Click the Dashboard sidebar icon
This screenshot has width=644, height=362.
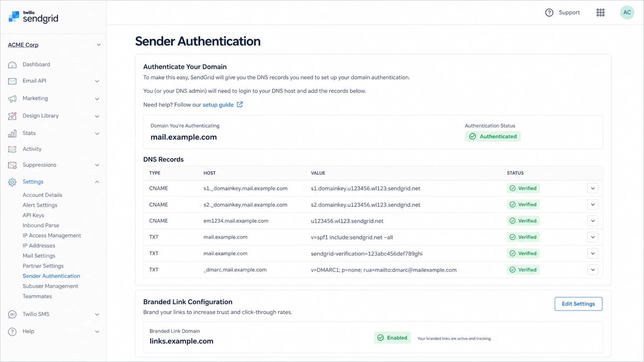click(12, 65)
